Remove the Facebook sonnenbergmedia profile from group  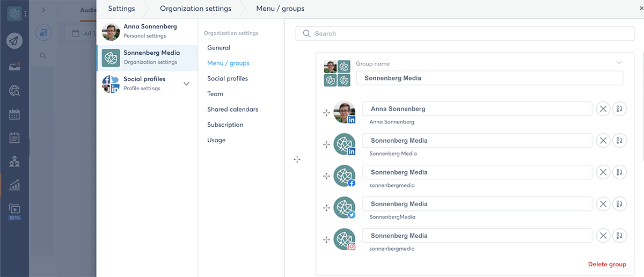click(603, 172)
